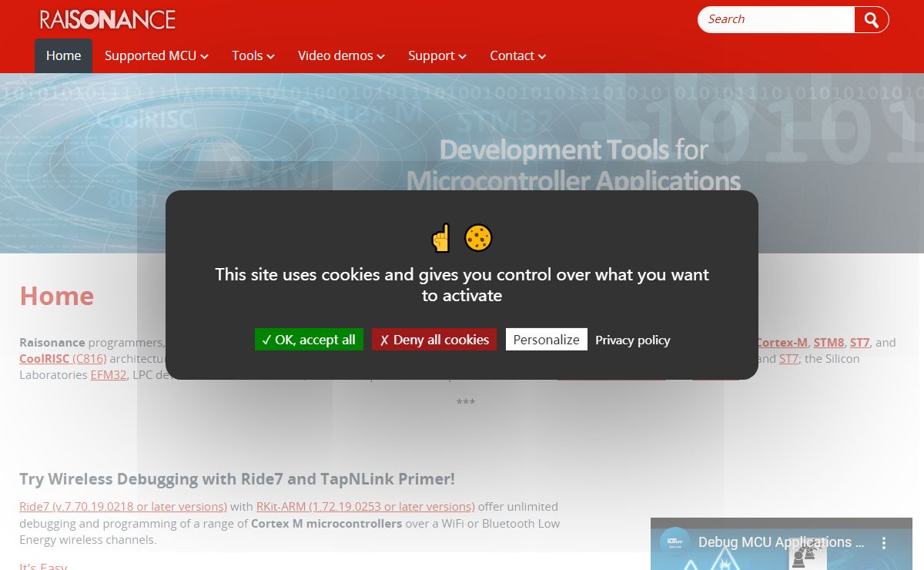Expand the Video demos chevron
The image size is (924, 570).
click(380, 56)
